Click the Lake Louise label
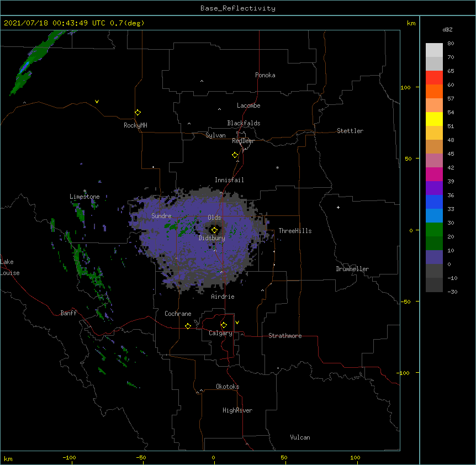Screen dimensions: 476x465 [x=10, y=267]
